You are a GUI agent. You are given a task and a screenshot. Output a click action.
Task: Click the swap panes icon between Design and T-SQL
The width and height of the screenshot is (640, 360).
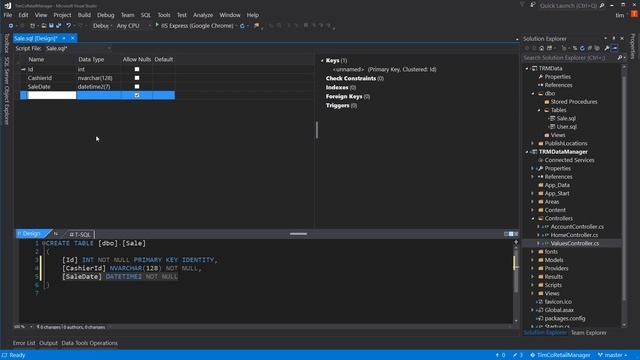click(56, 234)
